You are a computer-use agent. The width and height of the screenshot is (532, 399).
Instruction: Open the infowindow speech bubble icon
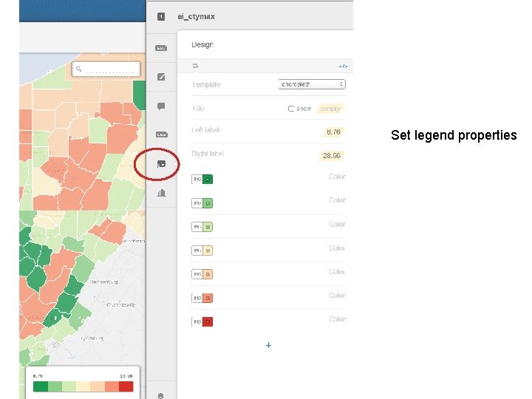click(161, 106)
